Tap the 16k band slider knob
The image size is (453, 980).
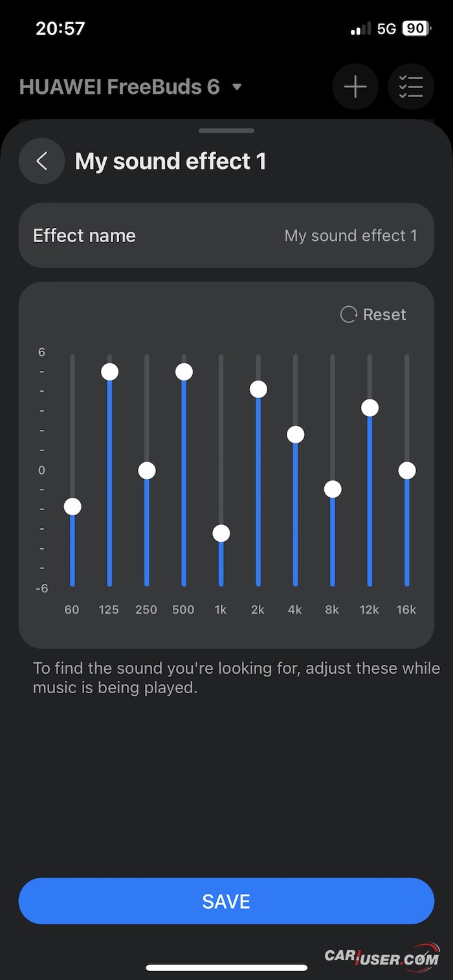pyautogui.click(x=407, y=470)
